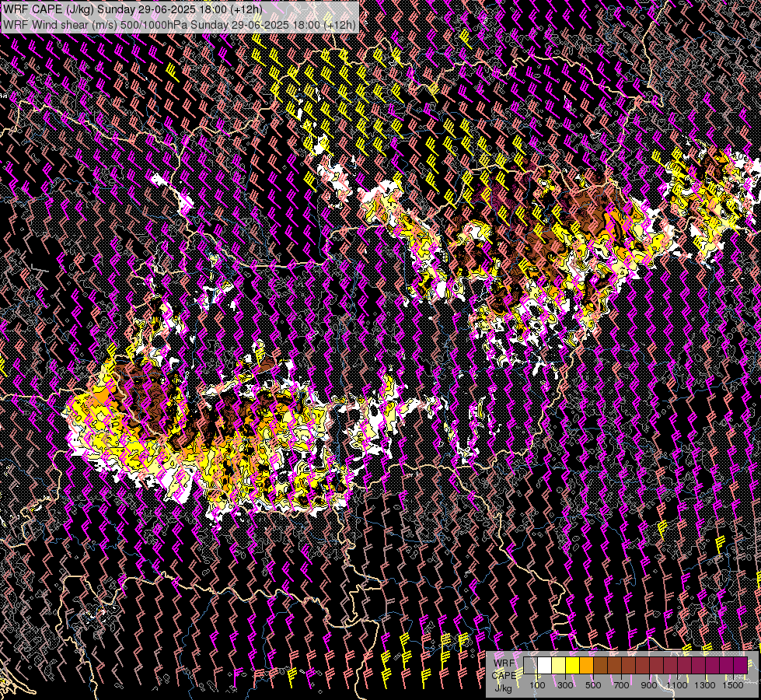This screenshot has width=761, height=700.
Task: Pick the bright yellow 300 J/kg swatch
Action: (572, 666)
